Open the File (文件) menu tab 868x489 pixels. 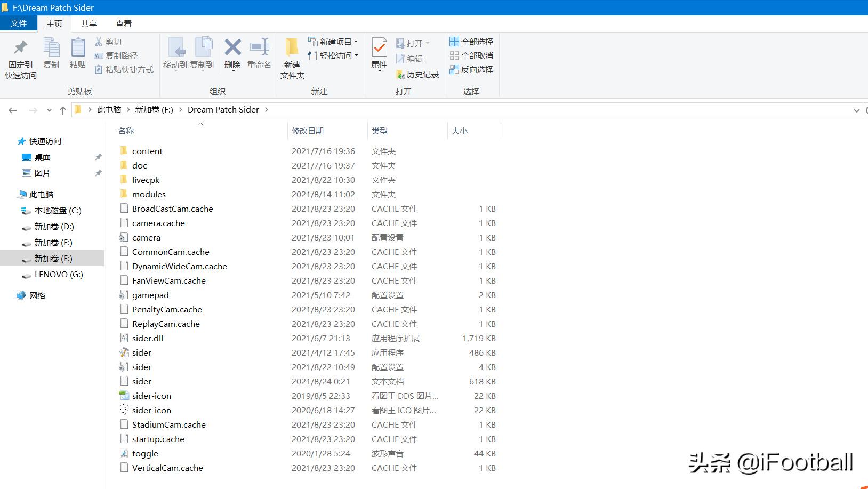[x=18, y=23]
